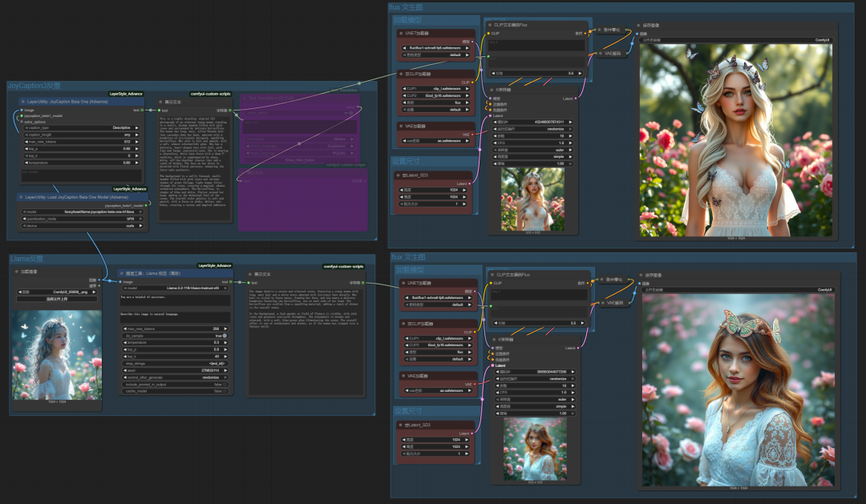Open the quantization_mode bf16 dropdown
The image size is (866, 504).
(x=82, y=219)
